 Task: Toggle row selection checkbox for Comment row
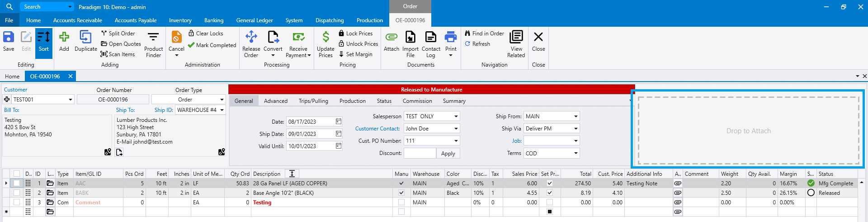[17, 203]
